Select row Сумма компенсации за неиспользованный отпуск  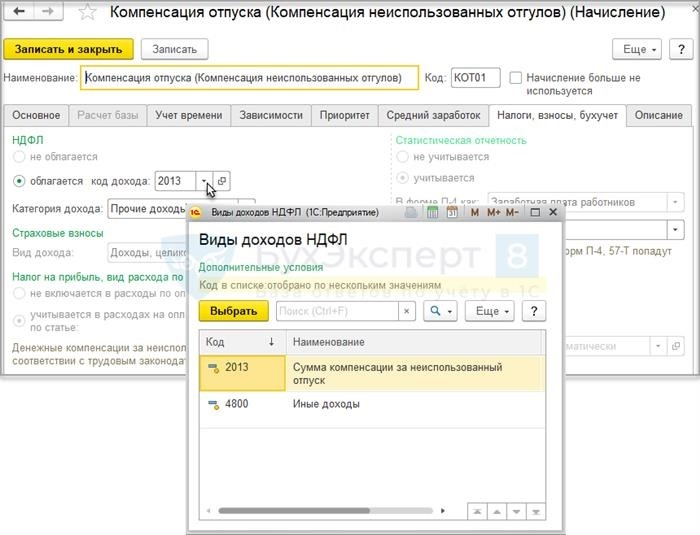coord(372,374)
